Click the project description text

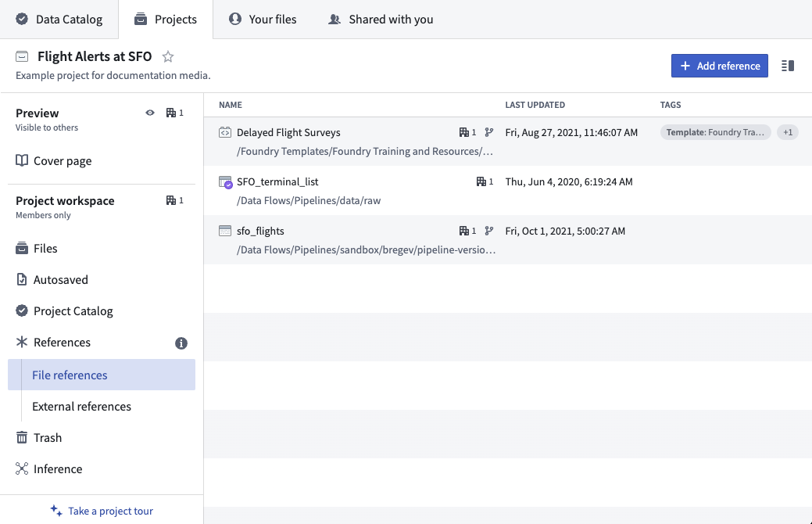[113, 75]
